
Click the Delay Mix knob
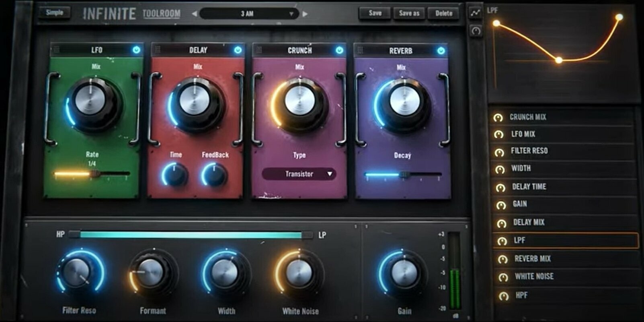click(195, 103)
